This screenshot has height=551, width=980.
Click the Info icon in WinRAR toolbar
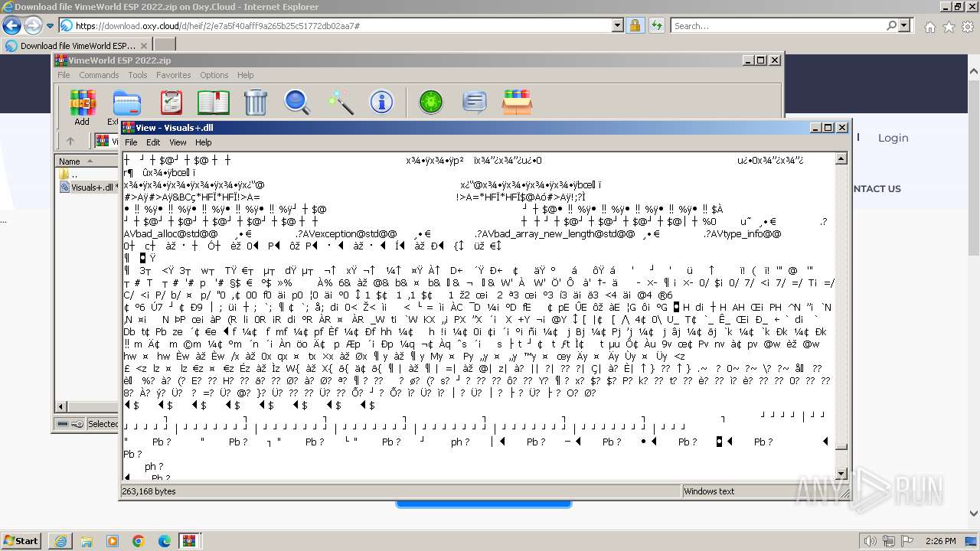[381, 102]
